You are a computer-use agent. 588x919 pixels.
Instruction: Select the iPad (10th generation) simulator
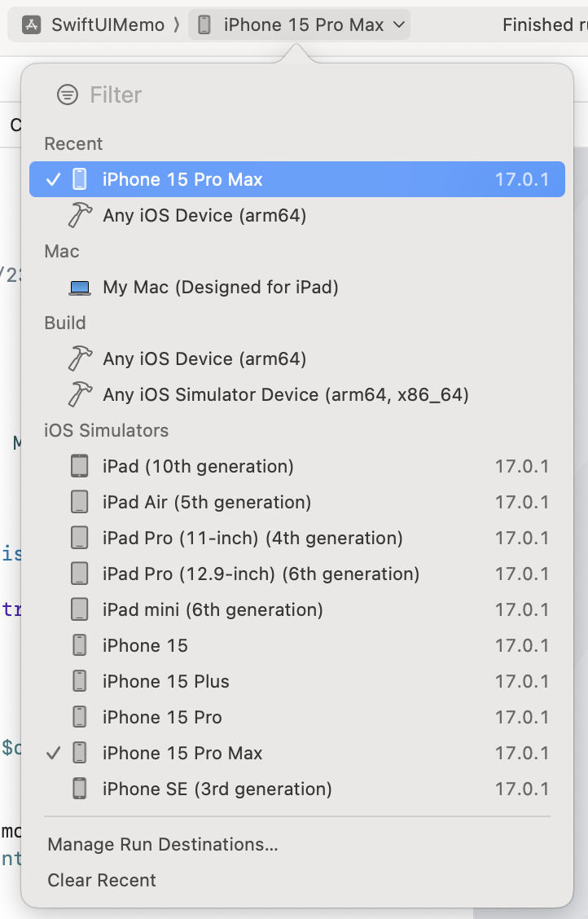[x=297, y=467]
